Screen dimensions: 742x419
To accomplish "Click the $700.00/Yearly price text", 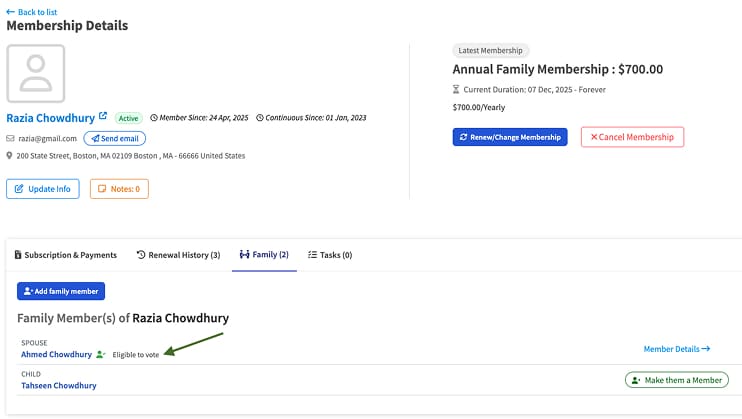I will tap(479, 107).
